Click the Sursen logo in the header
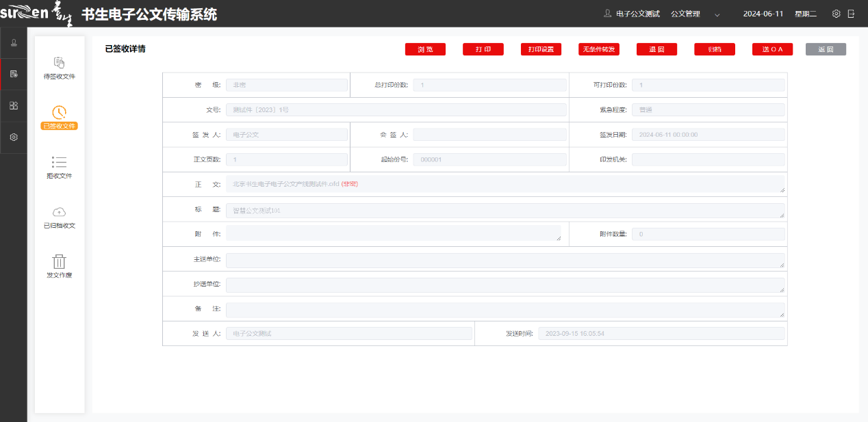 click(x=36, y=14)
